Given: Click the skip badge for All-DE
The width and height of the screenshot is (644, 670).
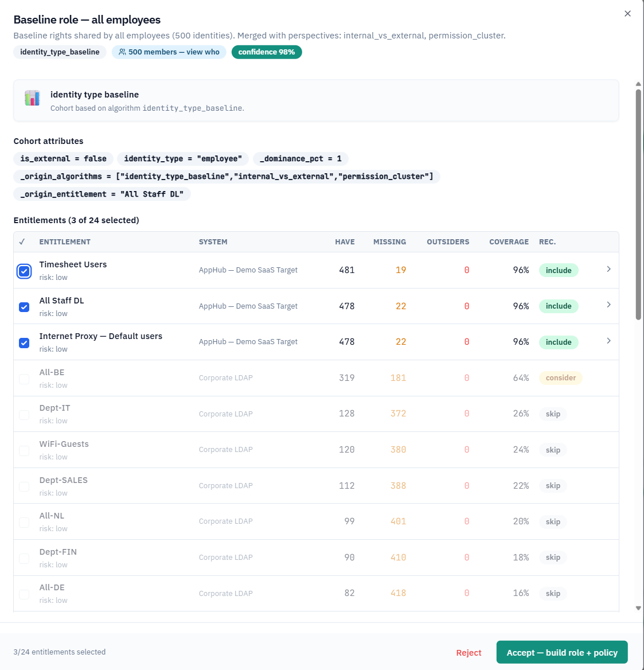Looking at the screenshot, I should tap(553, 594).
